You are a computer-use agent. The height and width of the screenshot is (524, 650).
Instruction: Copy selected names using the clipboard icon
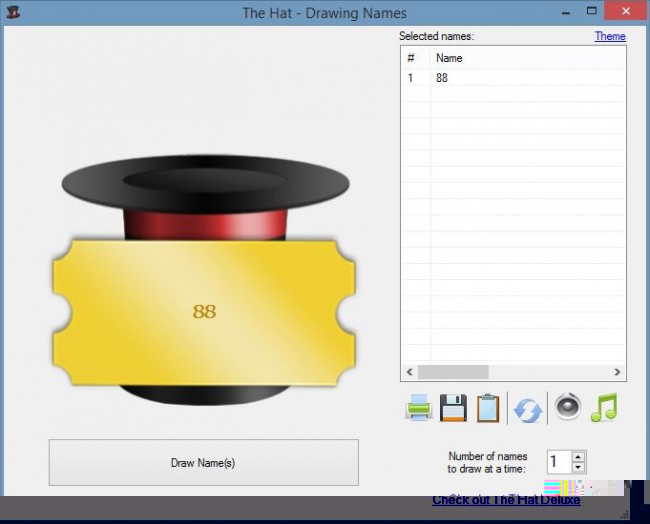[488, 408]
